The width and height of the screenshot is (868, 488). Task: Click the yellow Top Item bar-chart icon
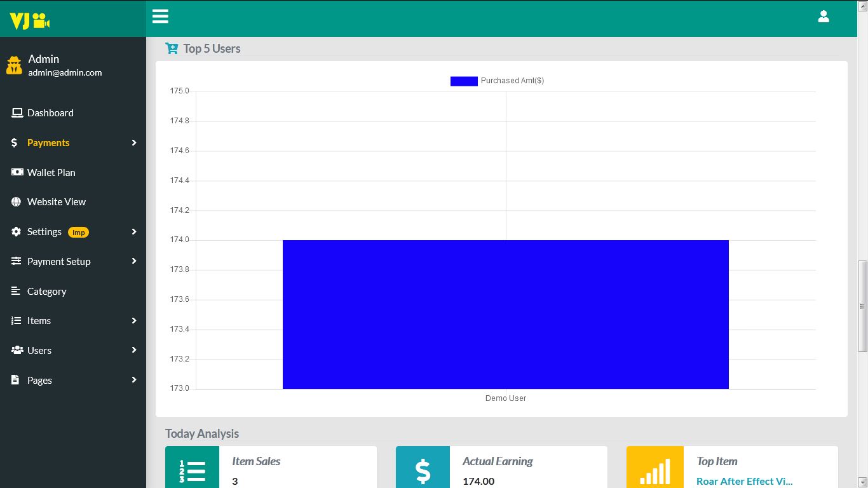click(x=654, y=470)
